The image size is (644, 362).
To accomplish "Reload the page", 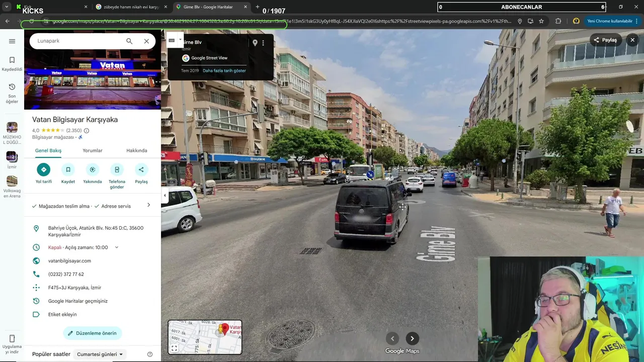I will (x=31, y=21).
